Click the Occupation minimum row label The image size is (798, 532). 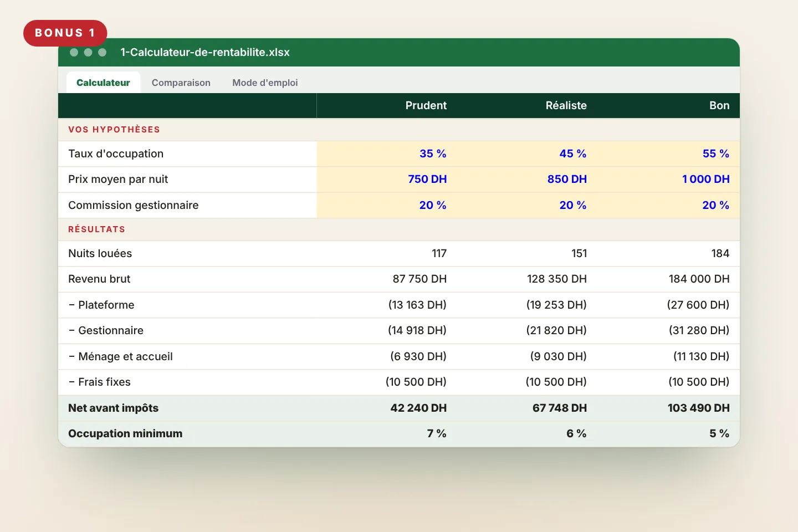(x=125, y=433)
